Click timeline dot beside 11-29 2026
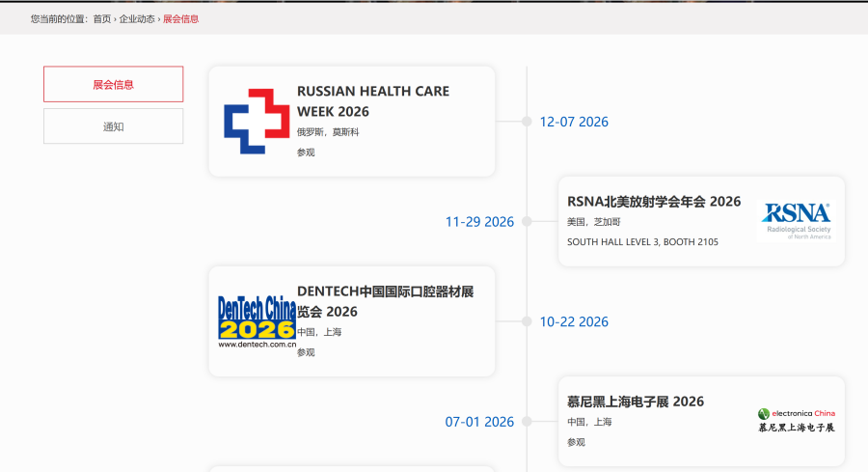Screen dimensions: 868x472 click(x=527, y=222)
